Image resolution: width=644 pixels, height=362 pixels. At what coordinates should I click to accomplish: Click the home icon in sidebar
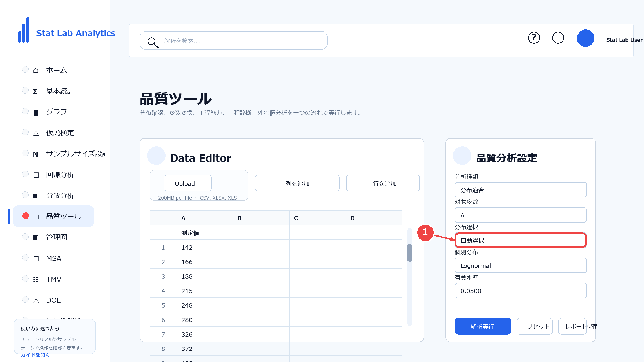click(x=36, y=70)
